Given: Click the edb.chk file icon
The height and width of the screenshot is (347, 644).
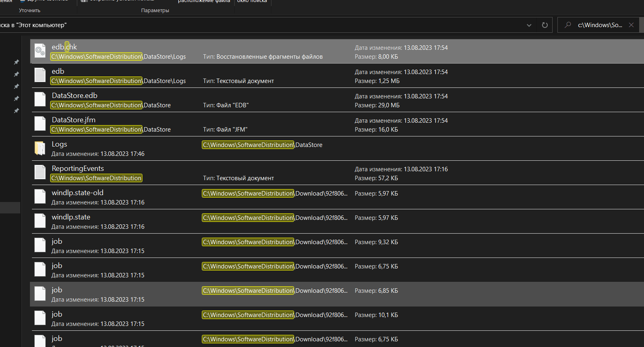Looking at the screenshot, I should (x=40, y=51).
